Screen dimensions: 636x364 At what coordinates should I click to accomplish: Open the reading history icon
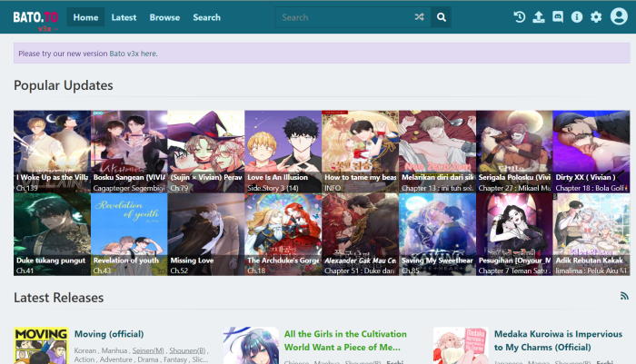coord(519,17)
